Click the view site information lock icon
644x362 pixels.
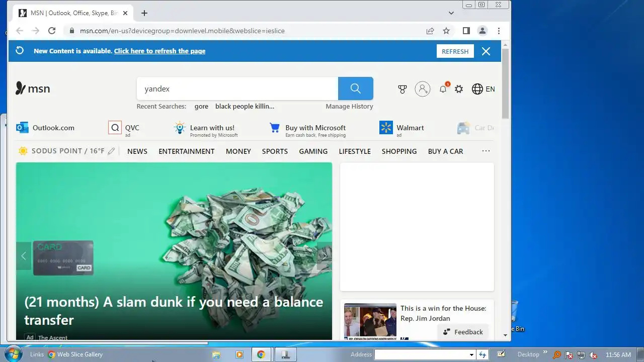(71, 31)
